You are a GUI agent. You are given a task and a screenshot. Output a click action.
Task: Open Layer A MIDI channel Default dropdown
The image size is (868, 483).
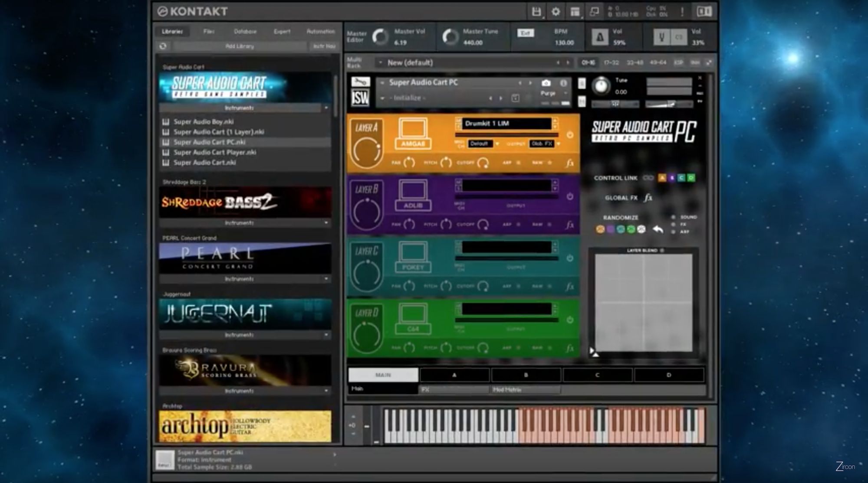click(x=483, y=144)
